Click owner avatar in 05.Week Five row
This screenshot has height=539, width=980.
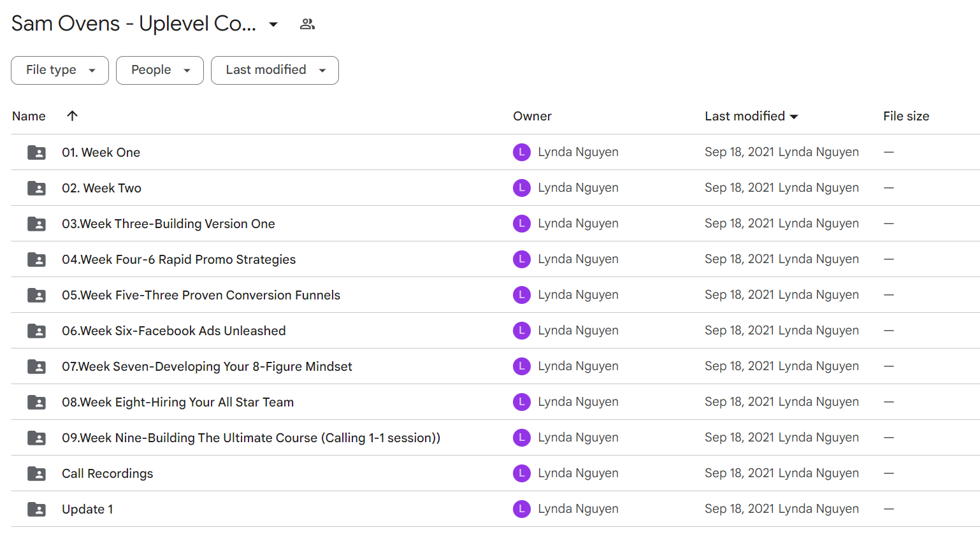(x=522, y=295)
